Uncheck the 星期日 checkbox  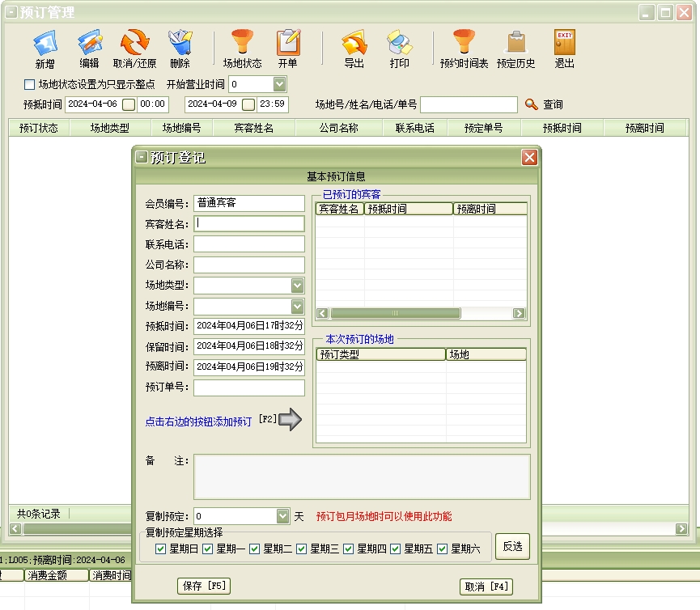[x=160, y=549]
